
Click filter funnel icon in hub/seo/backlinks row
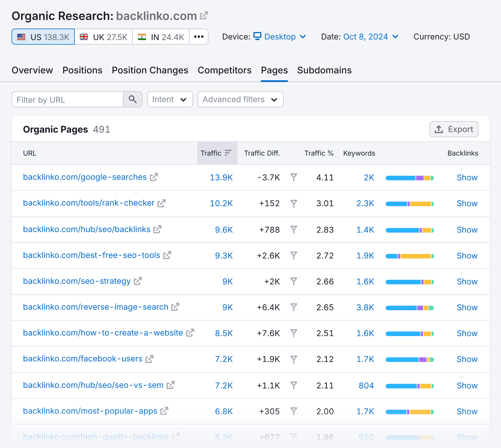point(294,230)
